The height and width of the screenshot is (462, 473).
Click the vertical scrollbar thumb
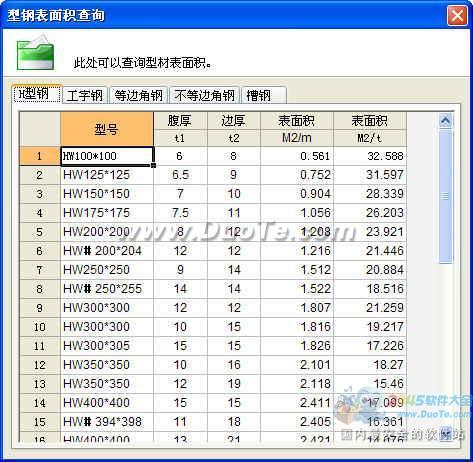coord(446,196)
